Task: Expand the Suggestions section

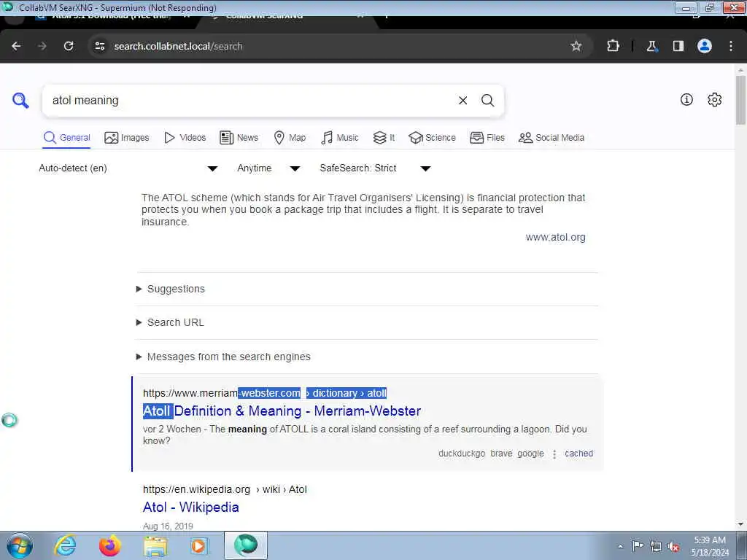Action: tap(171, 289)
